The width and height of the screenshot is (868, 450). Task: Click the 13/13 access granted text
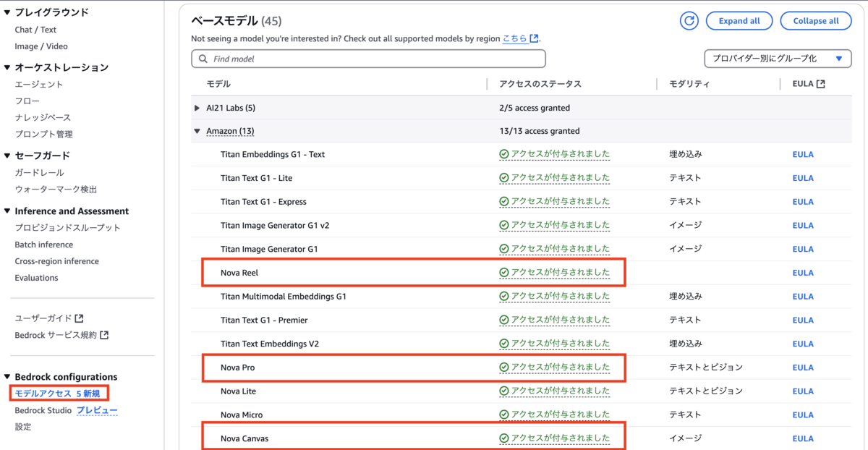(x=539, y=131)
